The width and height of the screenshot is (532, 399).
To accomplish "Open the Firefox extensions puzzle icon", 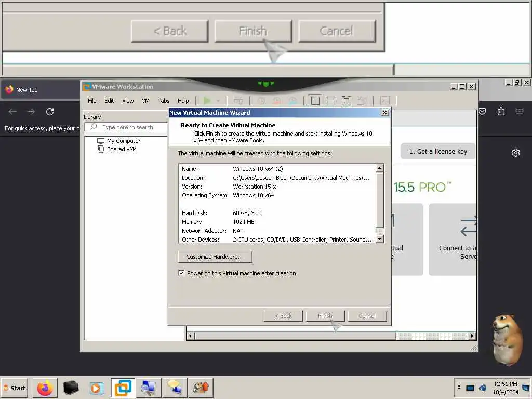I will click(501, 111).
